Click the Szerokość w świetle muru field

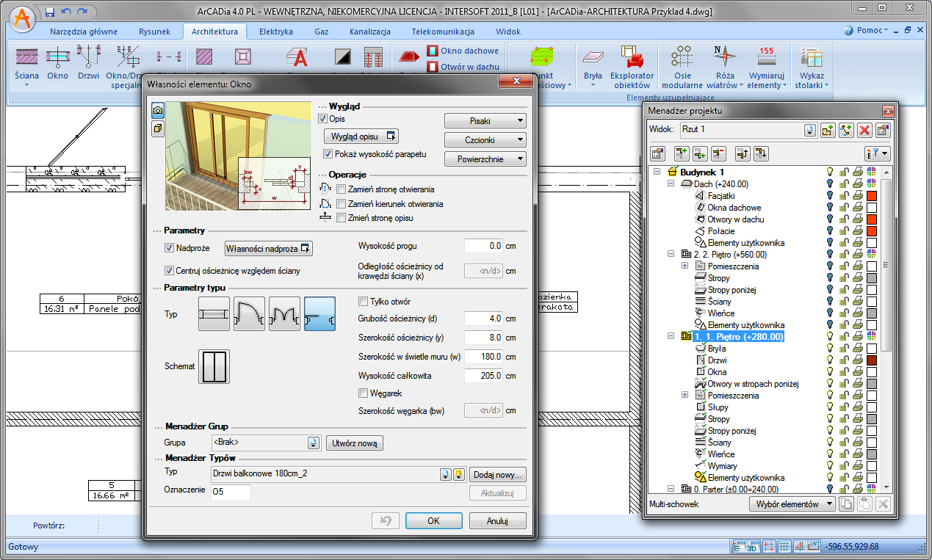pos(484,357)
